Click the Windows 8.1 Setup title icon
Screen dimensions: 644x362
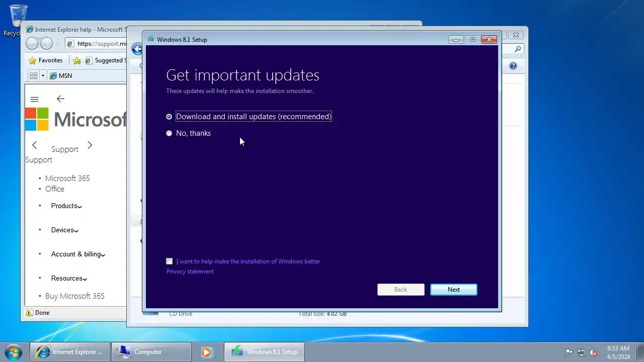(150, 39)
